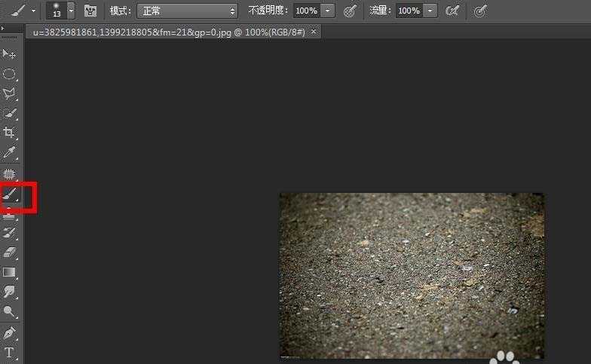Select the Eyedropper tool
The height and width of the screenshot is (364, 591).
coord(9,152)
